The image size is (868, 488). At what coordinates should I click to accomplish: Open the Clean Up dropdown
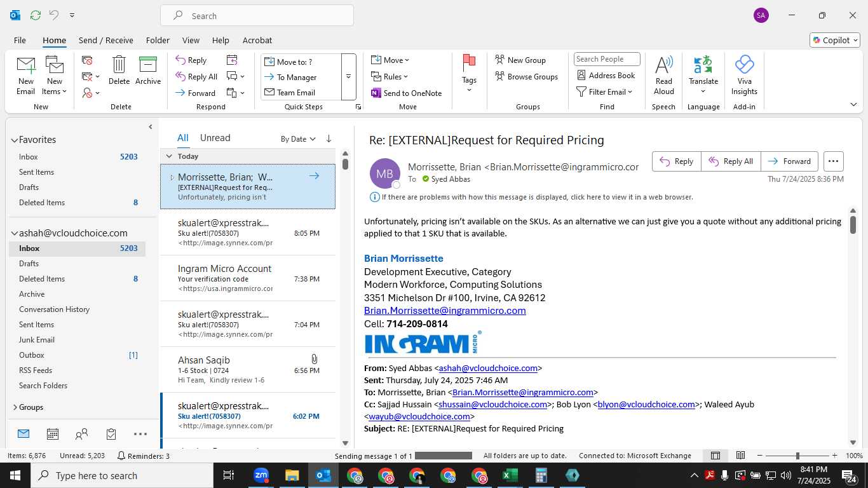pos(91,76)
